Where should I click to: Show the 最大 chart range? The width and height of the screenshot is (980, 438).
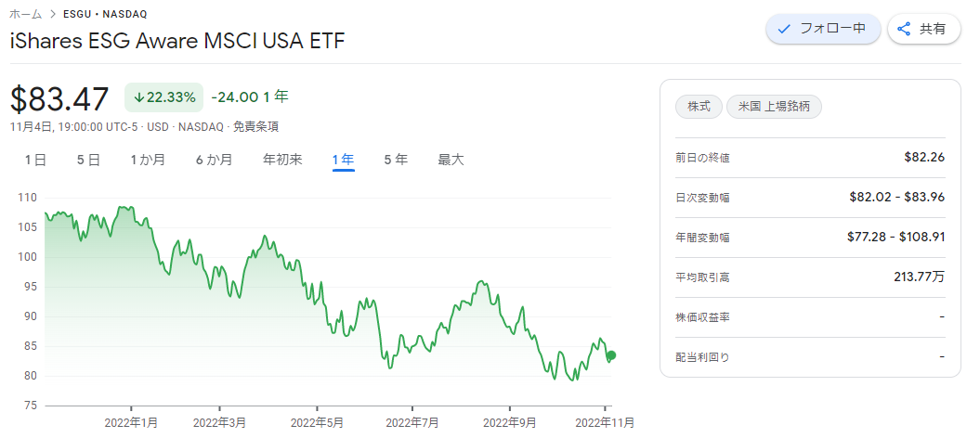pyautogui.click(x=451, y=160)
